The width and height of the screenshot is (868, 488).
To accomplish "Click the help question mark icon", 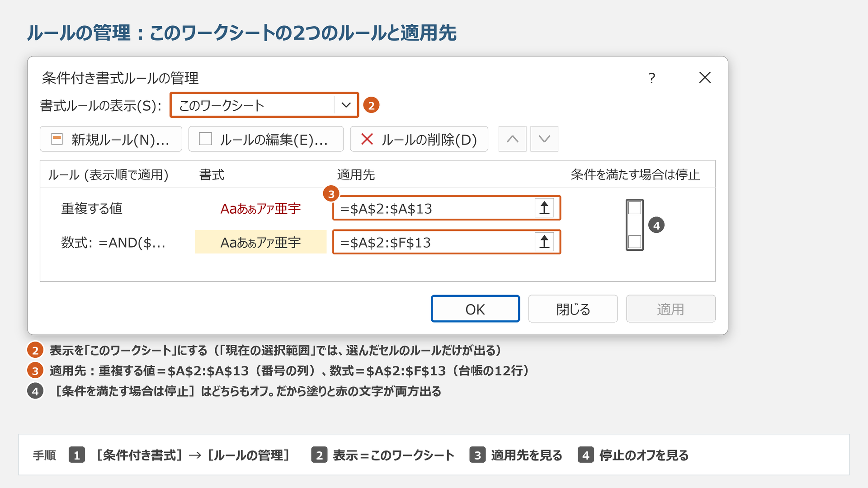I will point(651,78).
